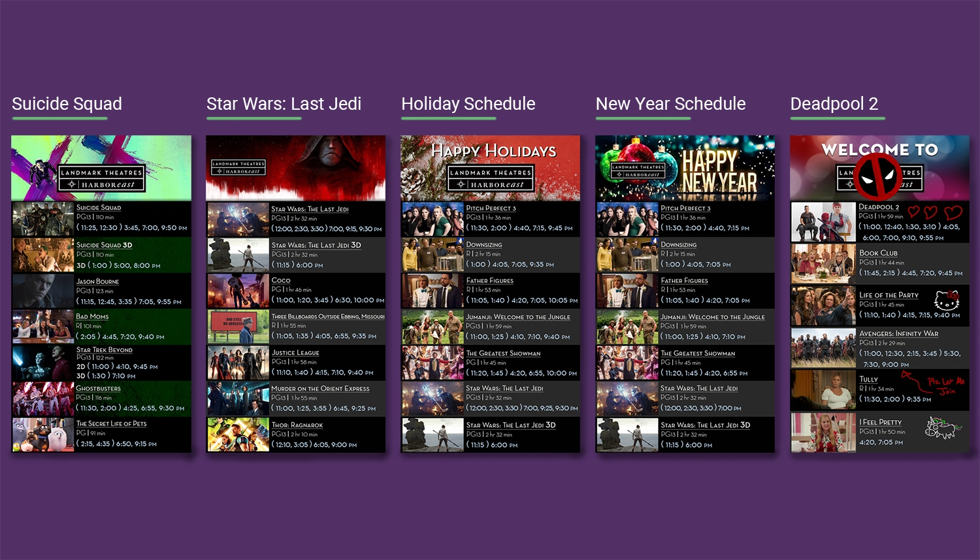The width and height of the screenshot is (980, 560).
Task: Select the Life of the Party thumbnail
Action: coord(823,305)
